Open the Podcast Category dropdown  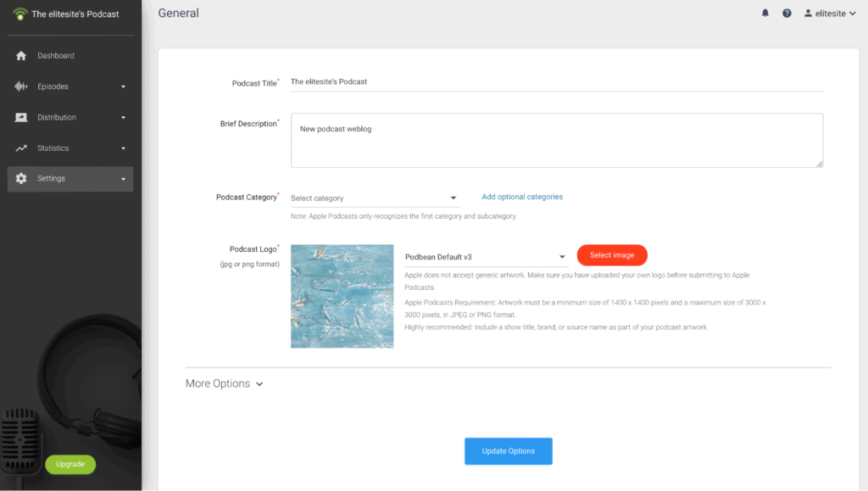374,197
